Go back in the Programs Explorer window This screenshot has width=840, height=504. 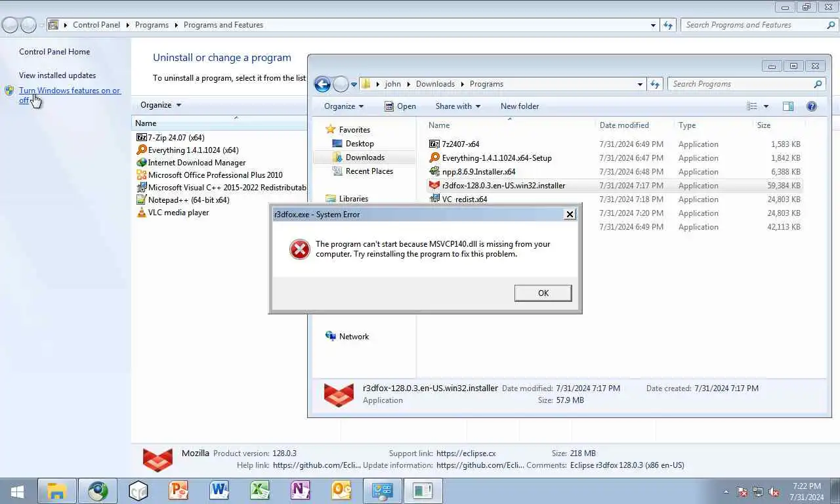click(322, 84)
